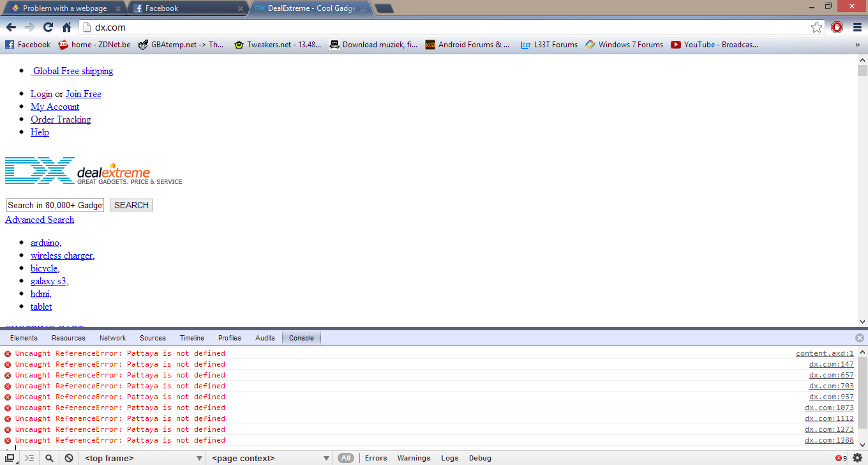Open the Chrome hamburger menu

857,27
